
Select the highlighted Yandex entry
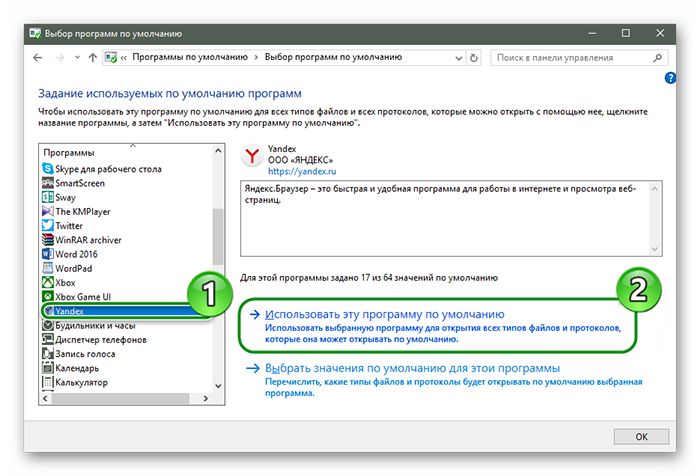[69, 311]
